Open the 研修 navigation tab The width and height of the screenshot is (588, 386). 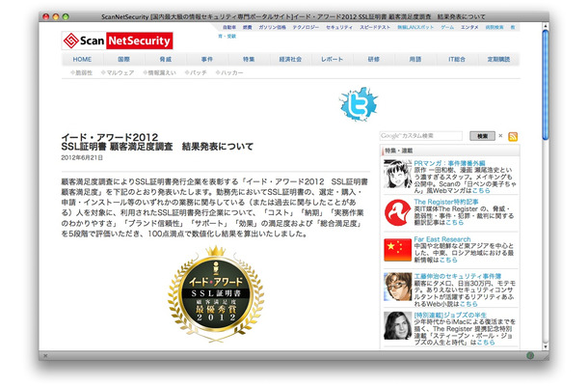[373, 59]
